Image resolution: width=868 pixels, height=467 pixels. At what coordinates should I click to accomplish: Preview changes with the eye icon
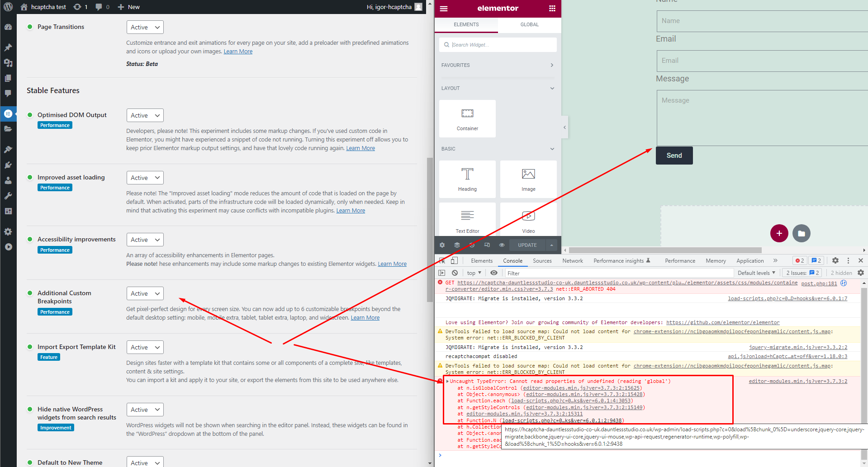click(502, 245)
